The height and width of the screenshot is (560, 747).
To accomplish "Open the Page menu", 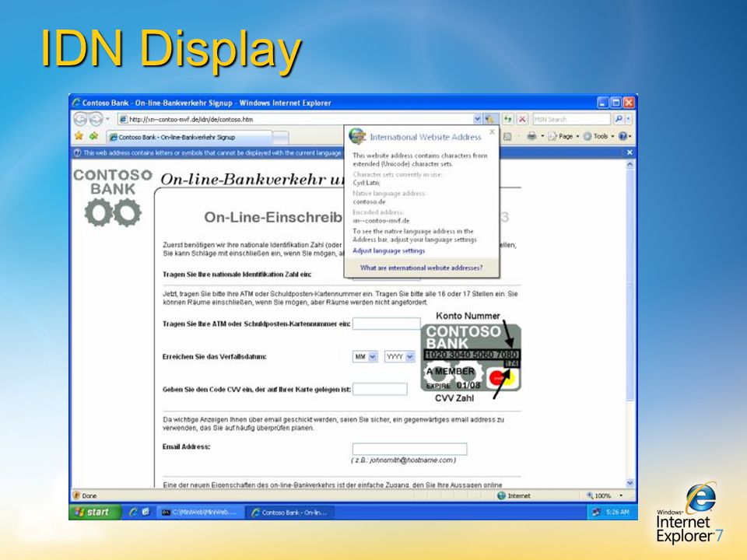I will point(563,137).
